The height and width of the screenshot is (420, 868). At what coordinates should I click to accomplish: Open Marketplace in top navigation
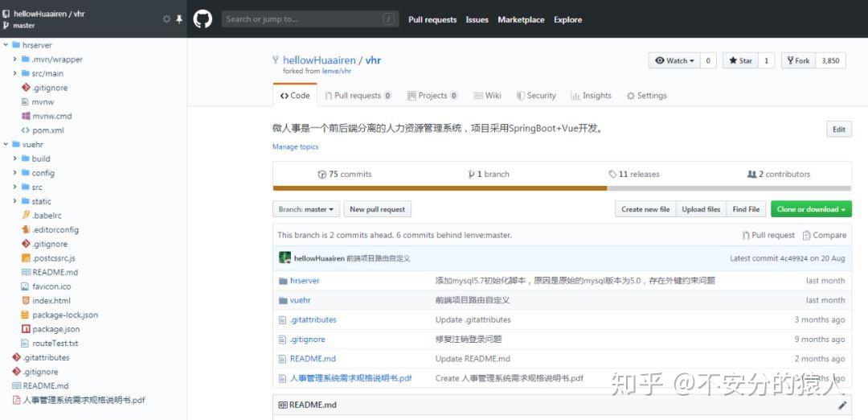521,19
